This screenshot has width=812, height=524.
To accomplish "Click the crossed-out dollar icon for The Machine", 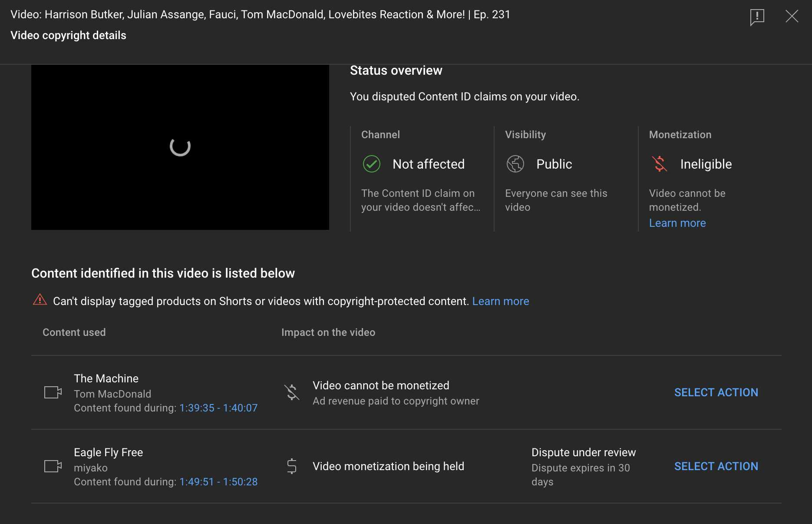I will [x=292, y=392].
